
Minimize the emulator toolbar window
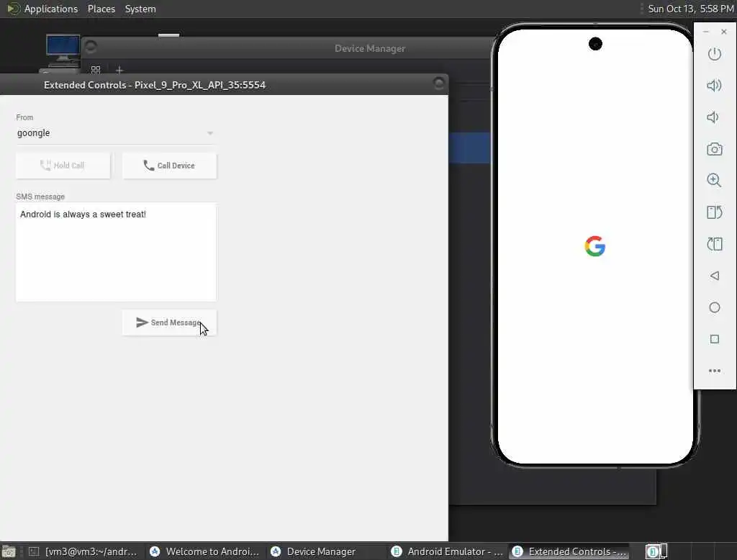point(705,32)
